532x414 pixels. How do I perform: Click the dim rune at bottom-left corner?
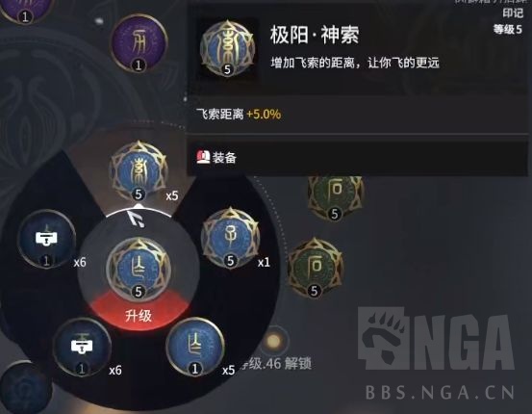click(24, 388)
